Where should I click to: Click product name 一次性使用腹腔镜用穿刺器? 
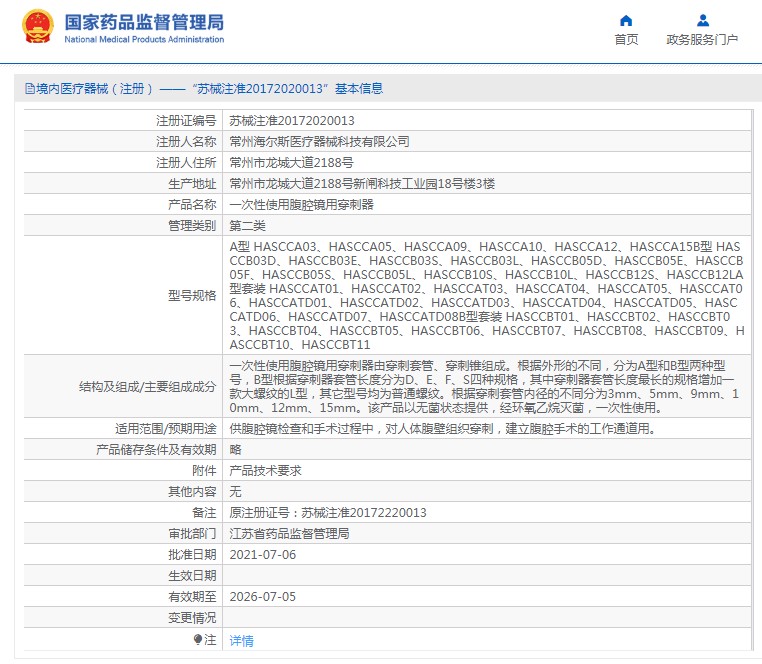[301, 204]
